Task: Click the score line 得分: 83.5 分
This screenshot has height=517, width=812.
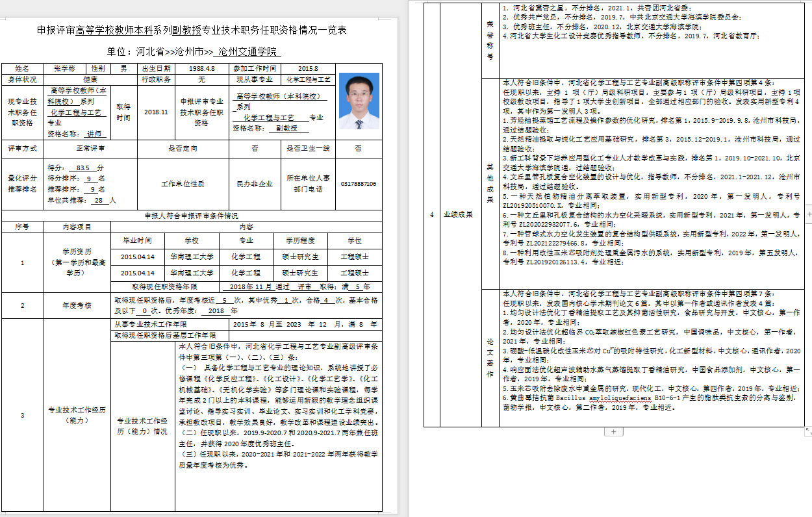Action: click(75, 168)
